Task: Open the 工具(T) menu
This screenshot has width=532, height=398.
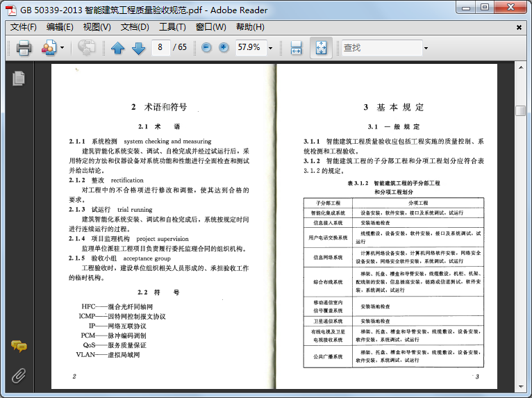Action: pos(172,27)
